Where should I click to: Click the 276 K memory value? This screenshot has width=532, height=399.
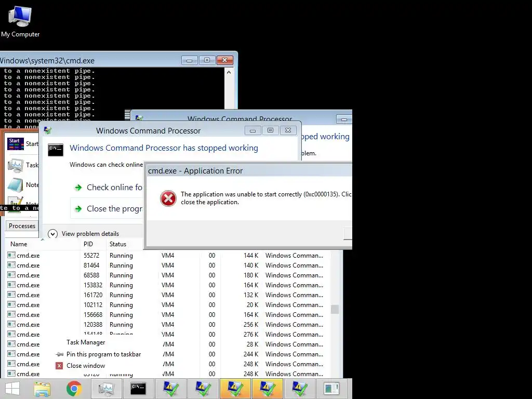[x=251, y=334]
